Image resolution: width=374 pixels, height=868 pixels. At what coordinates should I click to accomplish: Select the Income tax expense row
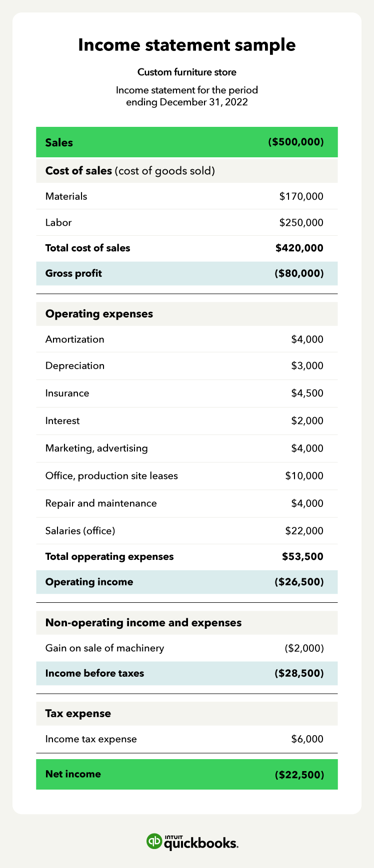[x=186, y=739]
